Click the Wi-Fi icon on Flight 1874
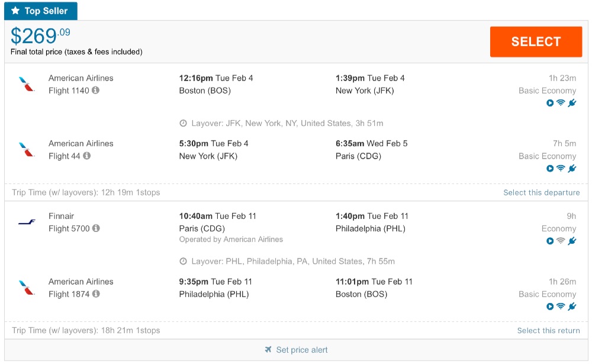The height and width of the screenshot is (364, 592). click(x=561, y=307)
